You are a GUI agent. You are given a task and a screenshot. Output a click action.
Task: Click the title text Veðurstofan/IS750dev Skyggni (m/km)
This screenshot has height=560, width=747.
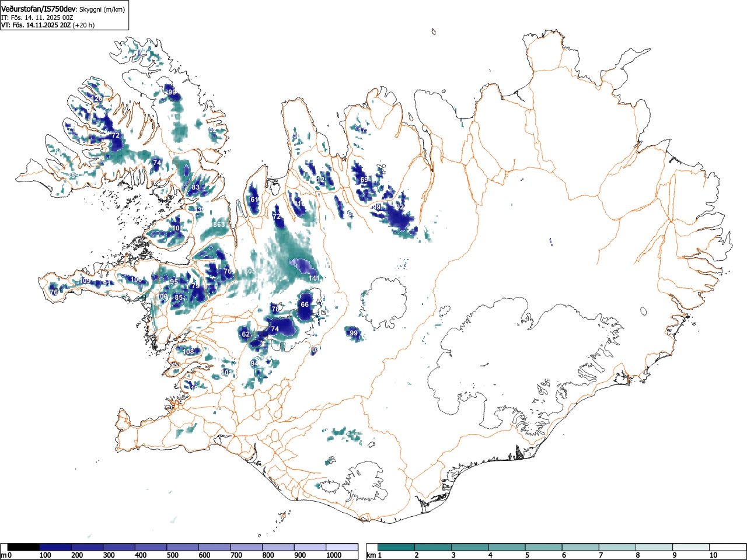(63, 9)
